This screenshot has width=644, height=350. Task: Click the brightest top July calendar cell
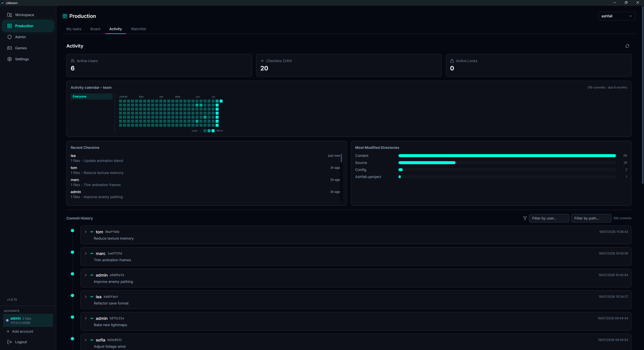point(221,101)
